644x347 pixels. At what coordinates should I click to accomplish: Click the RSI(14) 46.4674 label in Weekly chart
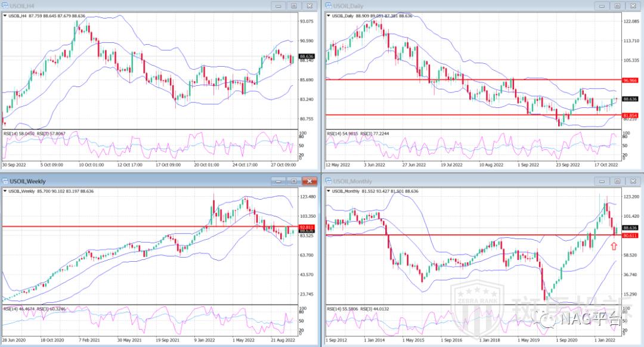pos(19,309)
